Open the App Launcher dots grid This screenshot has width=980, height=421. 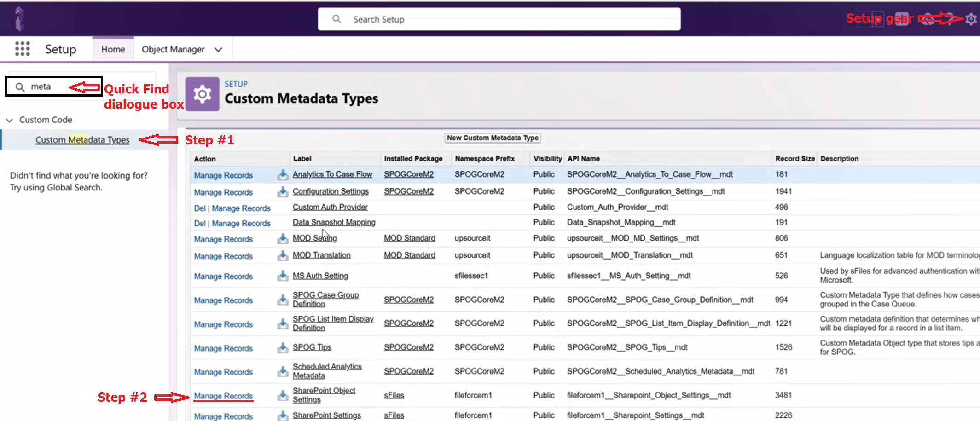click(x=23, y=49)
